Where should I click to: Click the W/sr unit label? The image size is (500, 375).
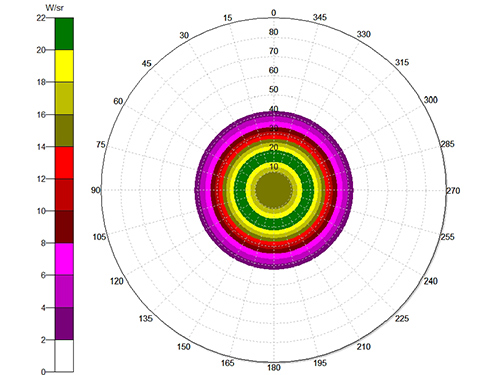coord(54,8)
